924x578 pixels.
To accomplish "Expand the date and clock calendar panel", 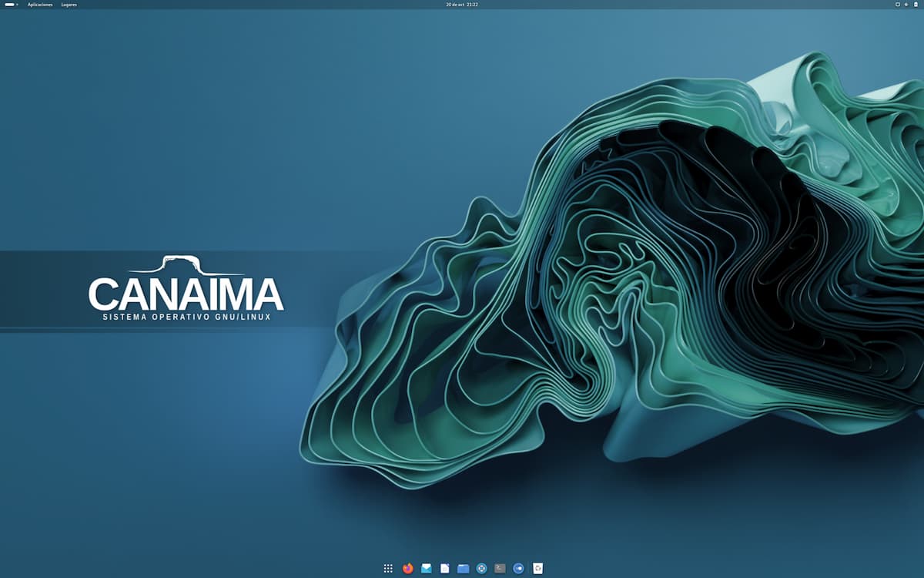I will point(462,5).
